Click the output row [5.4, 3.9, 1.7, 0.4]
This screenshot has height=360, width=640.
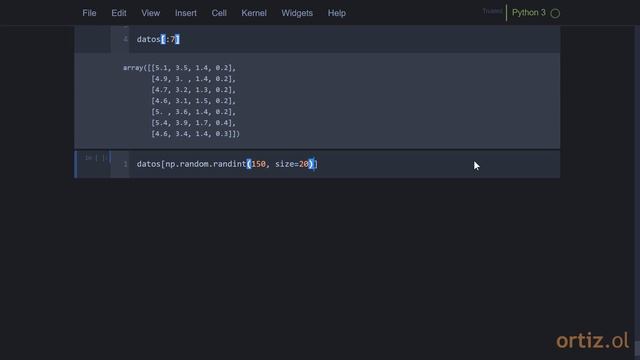[x=193, y=122]
